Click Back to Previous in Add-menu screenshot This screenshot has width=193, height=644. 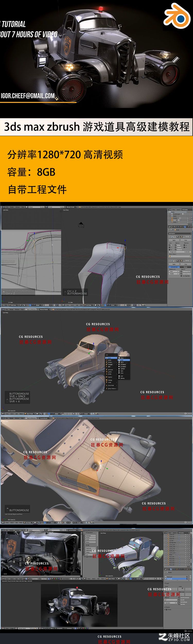pos(31,309)
